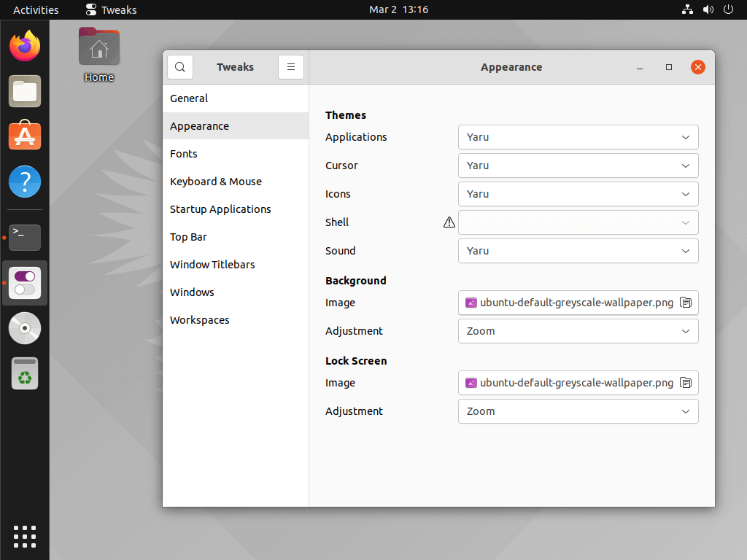Select the Fonts section in sidebar

pos(184,154)
